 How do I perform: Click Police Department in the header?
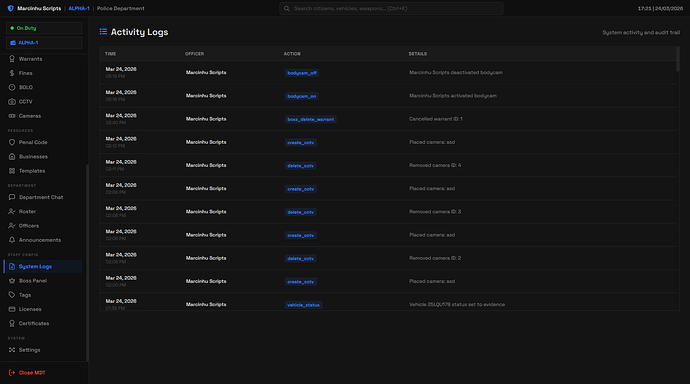pos(121,8)
